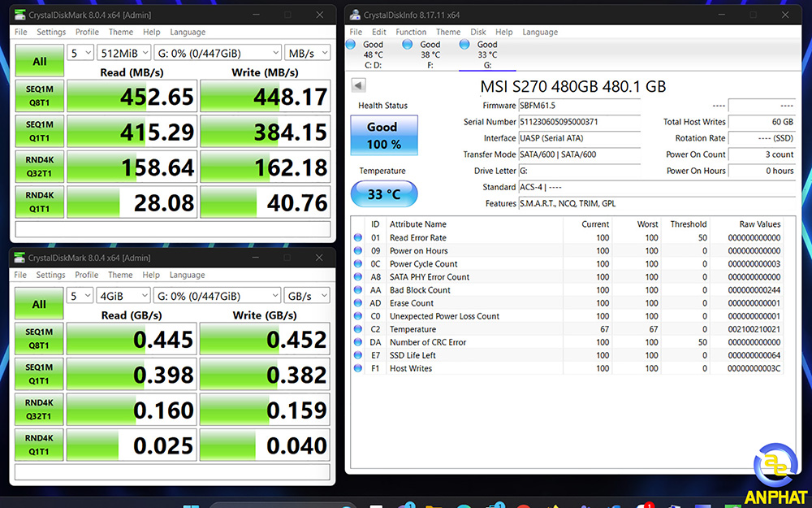The image size is (812, 508).
Task: Click the Firmware field SBFM61.5
Action: pos(580,105)
